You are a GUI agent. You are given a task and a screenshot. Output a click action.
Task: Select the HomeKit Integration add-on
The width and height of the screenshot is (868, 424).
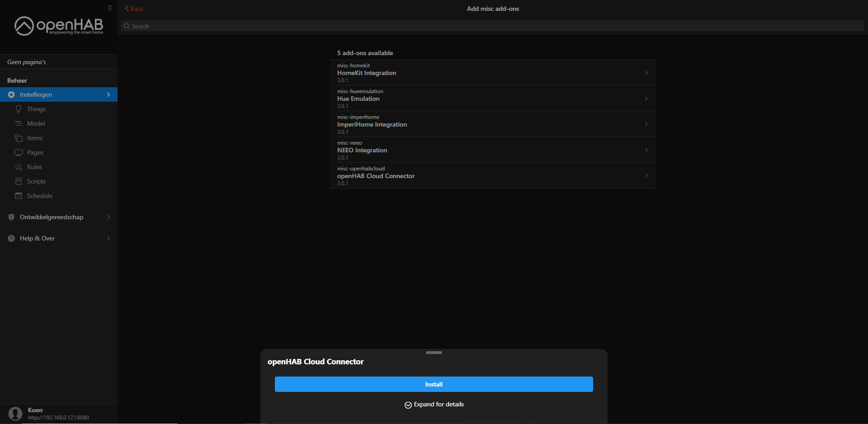[493, 73]
